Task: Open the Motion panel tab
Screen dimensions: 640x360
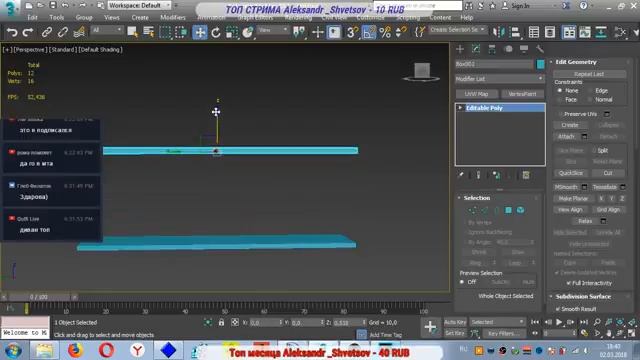Action: click(x=508, y=49)
